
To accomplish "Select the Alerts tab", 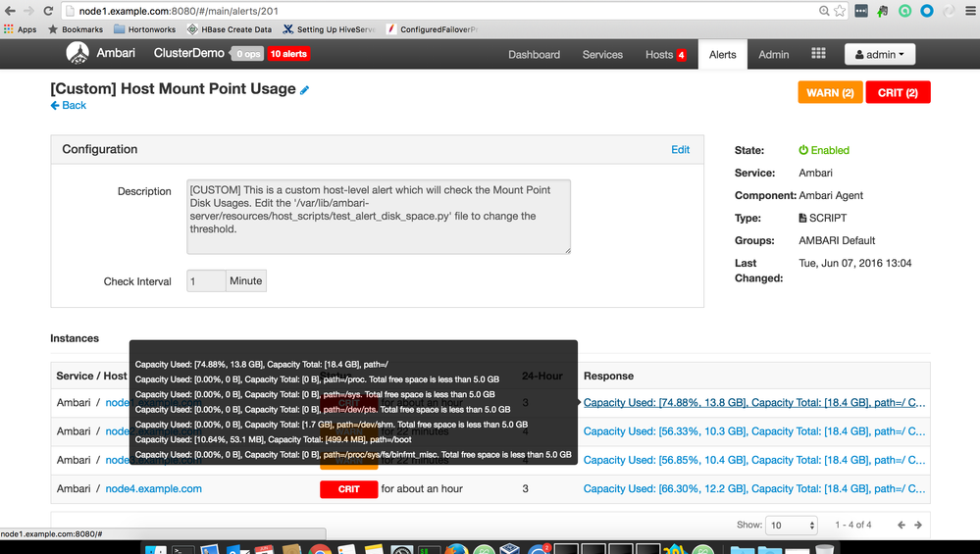I will point(723,54).
